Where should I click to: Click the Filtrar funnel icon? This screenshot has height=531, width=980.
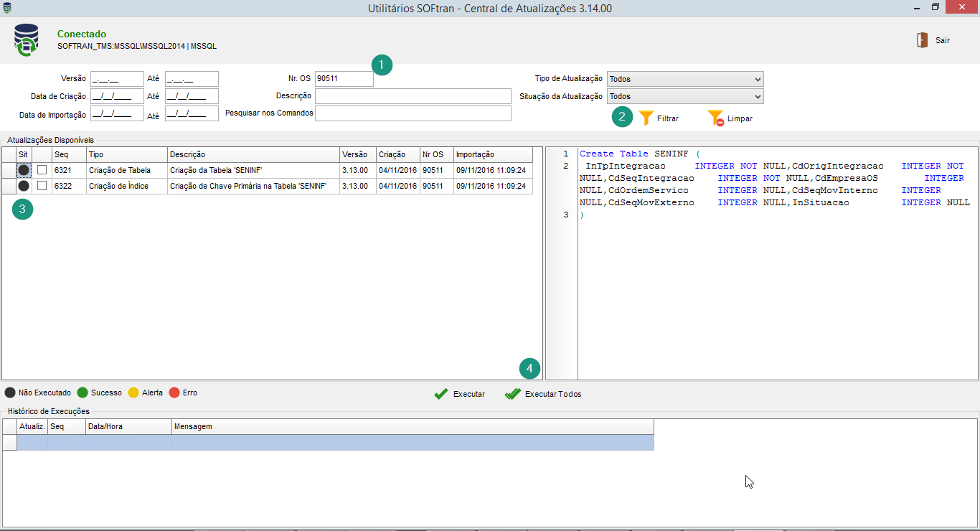[646, 118]
